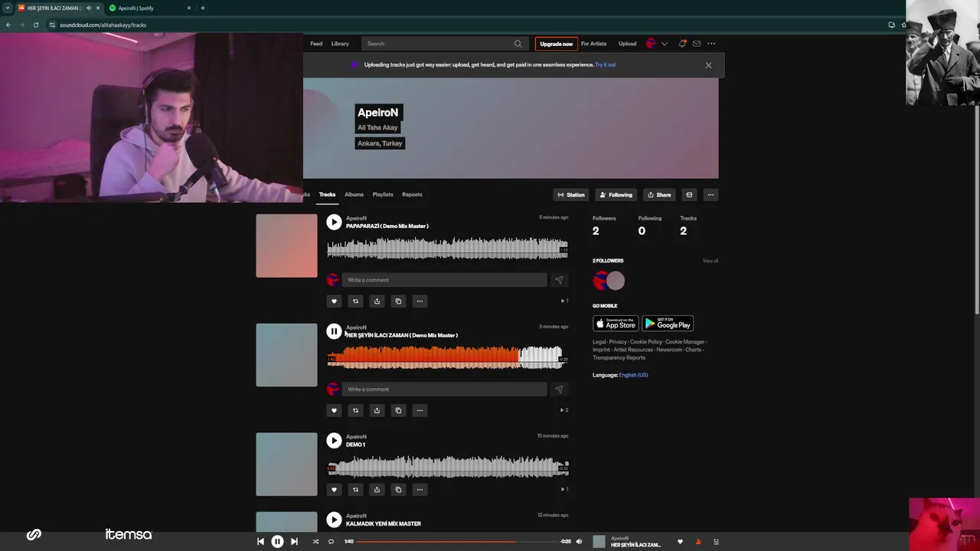Send comment on PAPAPARAZİ track

(559, 280)
